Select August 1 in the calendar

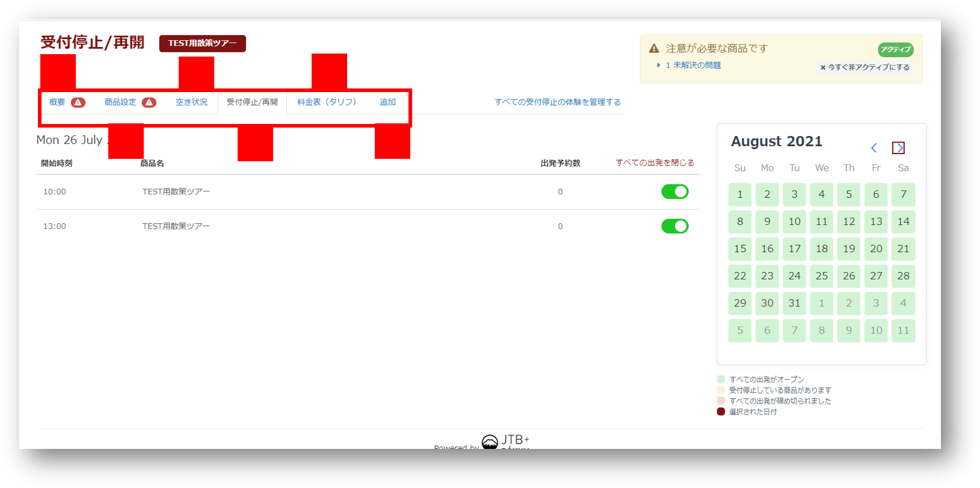740,194
